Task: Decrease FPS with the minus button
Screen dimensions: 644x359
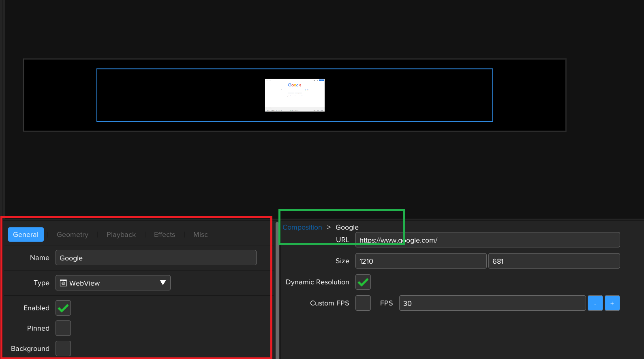Action: pyautogui.click(x=595, y=303)
